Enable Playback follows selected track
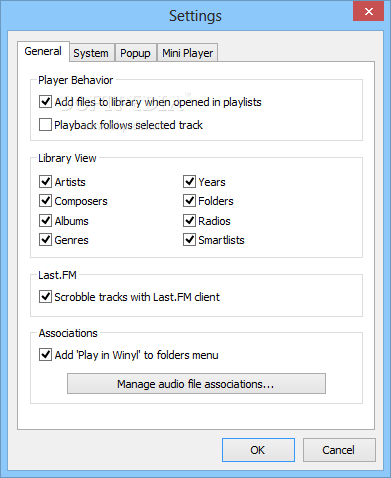 (45, 125)
